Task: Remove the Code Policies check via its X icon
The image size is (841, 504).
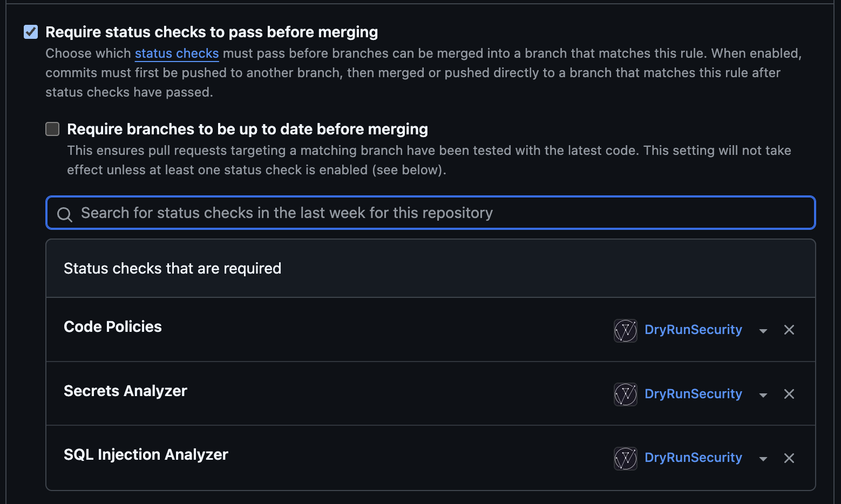Action: click(789, 330)
